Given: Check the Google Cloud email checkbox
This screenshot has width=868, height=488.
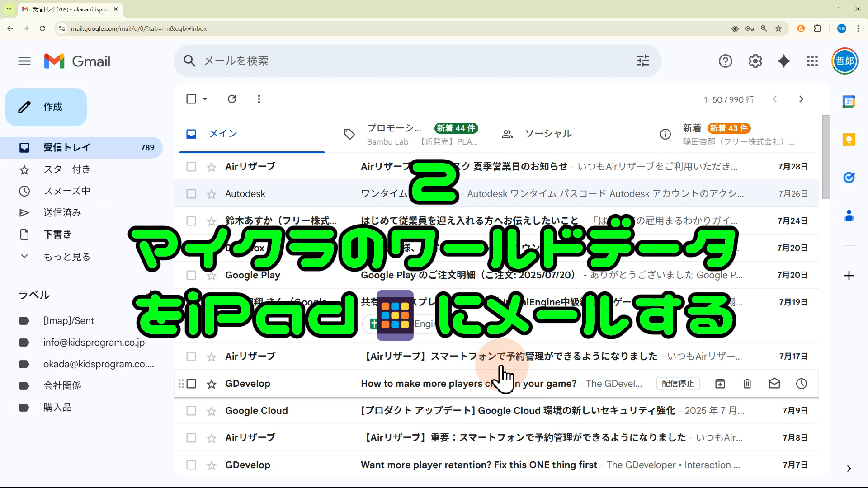Looking at the screenshot, I should [191, 411].
